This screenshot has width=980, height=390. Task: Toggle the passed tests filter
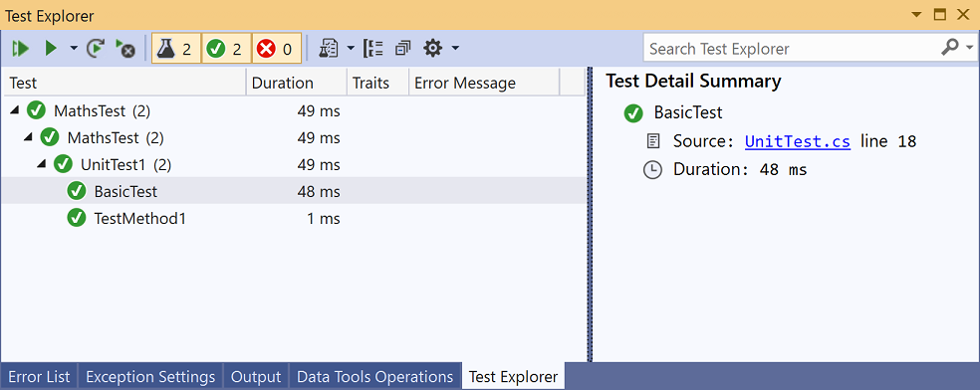click(226, 49)
